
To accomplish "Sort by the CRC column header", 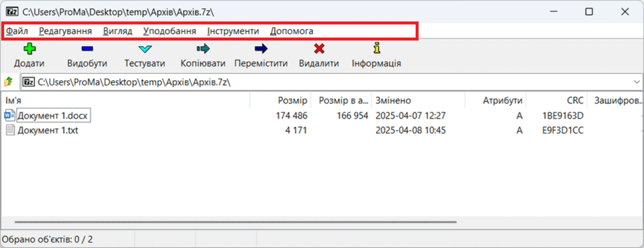I will point(556,101).
